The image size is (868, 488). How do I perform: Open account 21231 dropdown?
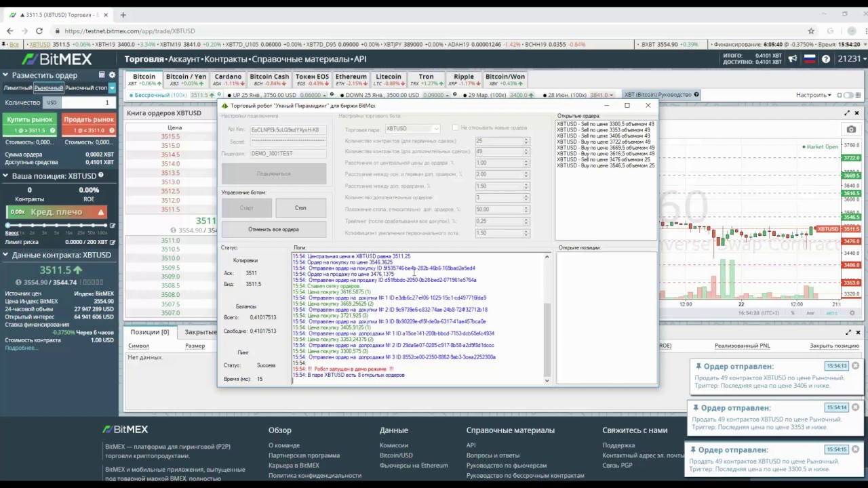(x=852, y=59)
